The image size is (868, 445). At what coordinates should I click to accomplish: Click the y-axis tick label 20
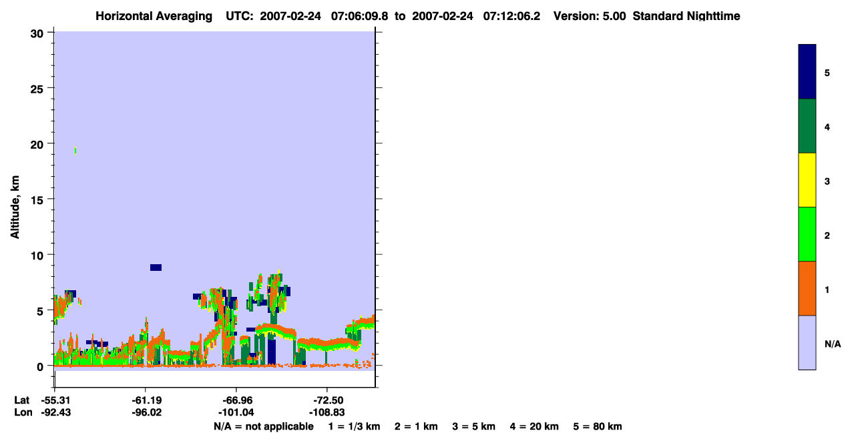click(39, 143)
